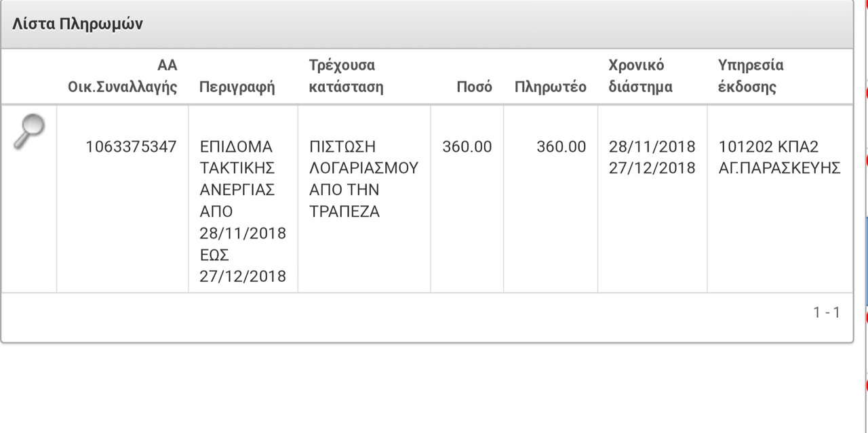Sort by the "Πληρωτέο" column header

click(550, 87)
